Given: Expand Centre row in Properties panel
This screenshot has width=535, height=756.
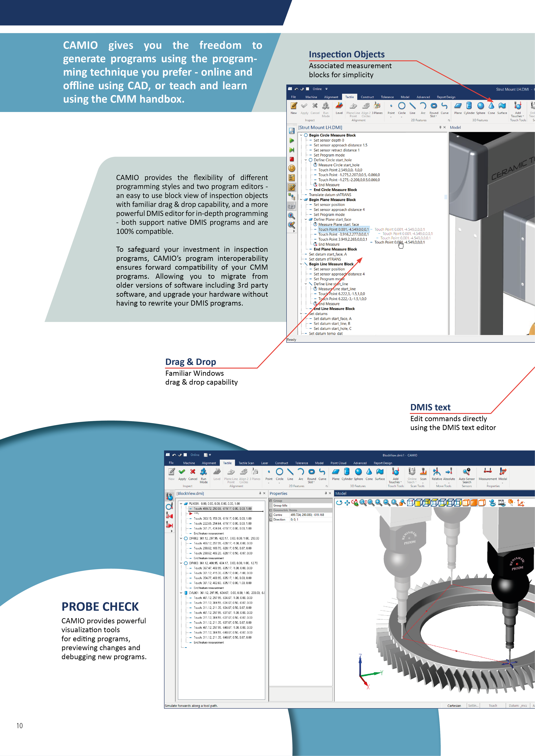Looking at the screenshot, I should point(271,515).
